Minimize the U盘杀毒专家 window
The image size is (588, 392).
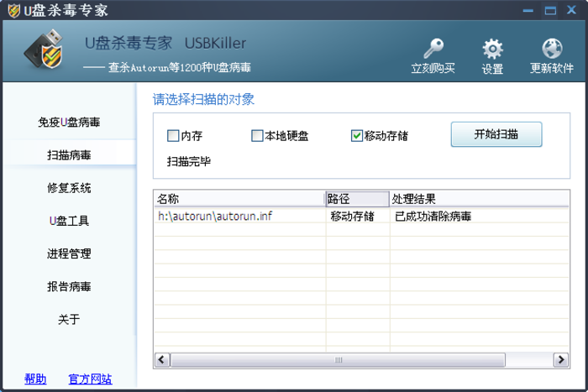tap(528, 11)
